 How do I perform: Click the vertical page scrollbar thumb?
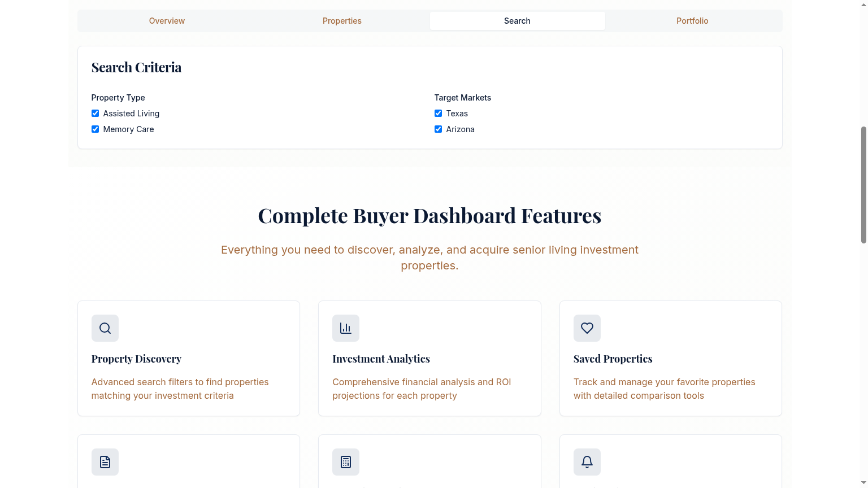(x=863, y=185)
